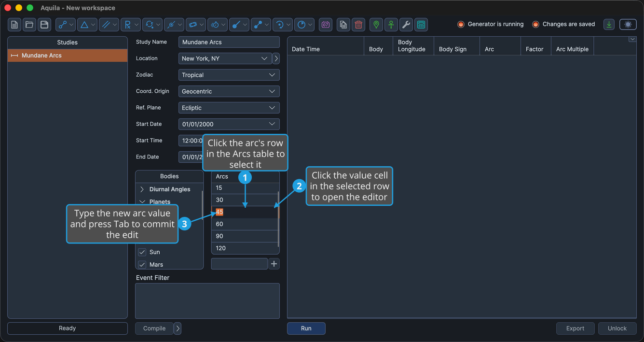The image size is (644, 342).
Task: Uncheck the Mars body checkbox
Action: click(x=142, y=265)
